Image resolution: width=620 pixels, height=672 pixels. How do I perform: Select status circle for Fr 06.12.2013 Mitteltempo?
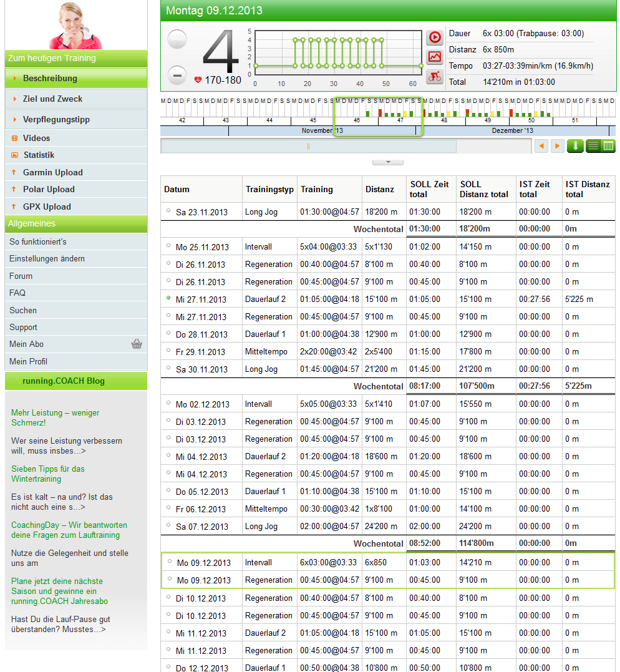[168, 509]
